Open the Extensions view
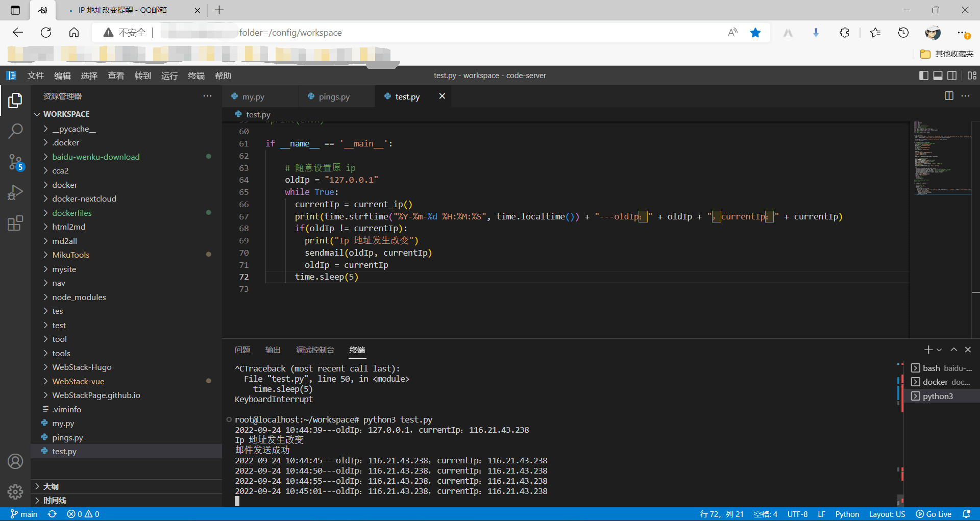Viewport: 980px width, 521px height. [x=15, y=223]
